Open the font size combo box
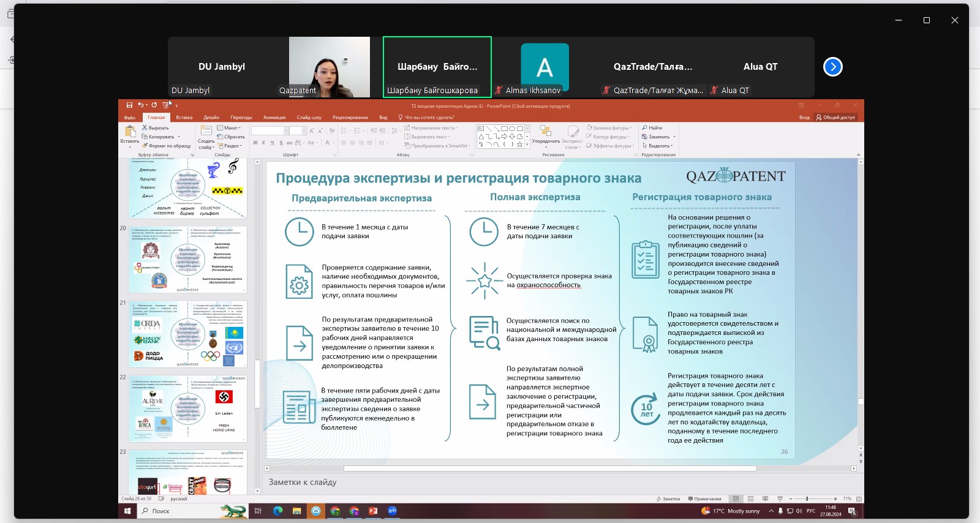This screenshot has width=980, height=523. tap(298, 130)
